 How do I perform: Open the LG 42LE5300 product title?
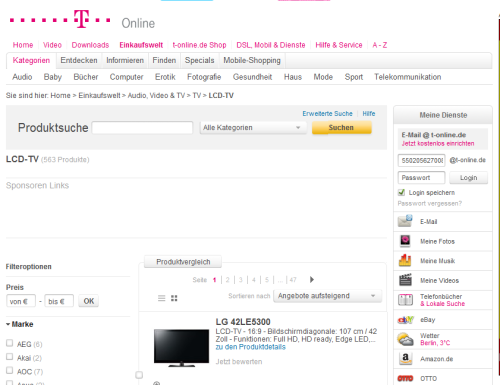click(243, 322)
